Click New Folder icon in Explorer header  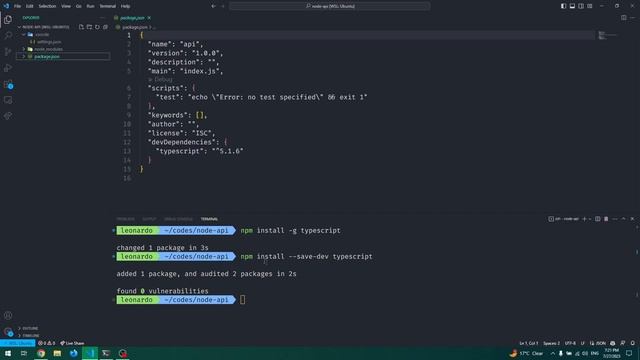(x=89, y=27)
